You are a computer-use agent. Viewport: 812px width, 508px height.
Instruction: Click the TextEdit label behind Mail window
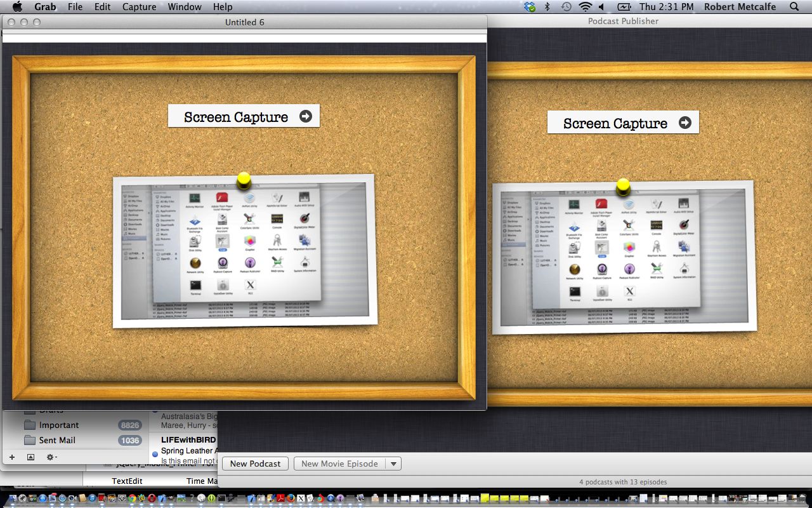[x=127, y=481]
